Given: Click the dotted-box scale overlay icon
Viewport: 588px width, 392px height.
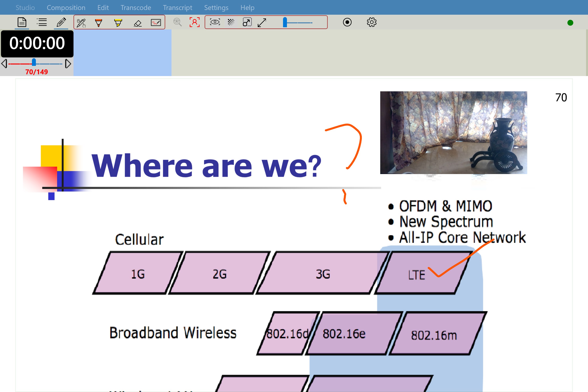Looking at the screenshot, I should point(247,22).
